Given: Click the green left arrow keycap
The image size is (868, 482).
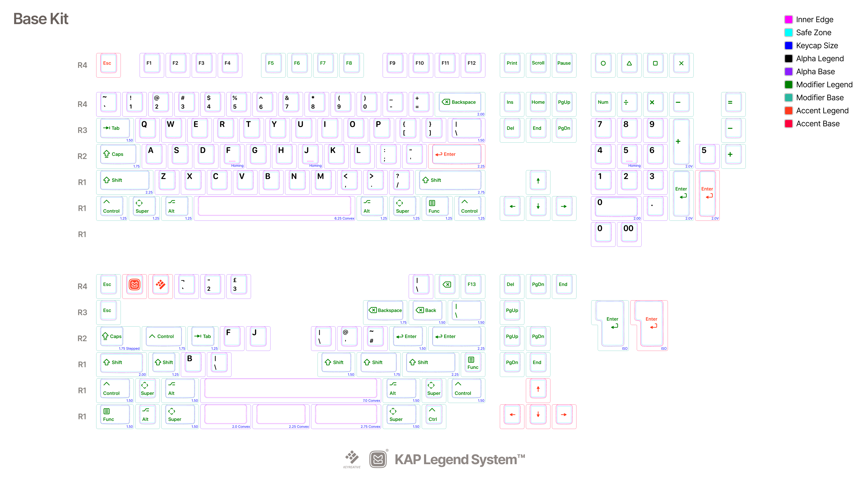Looking at the screenshot, I should (x=512, y=208).
